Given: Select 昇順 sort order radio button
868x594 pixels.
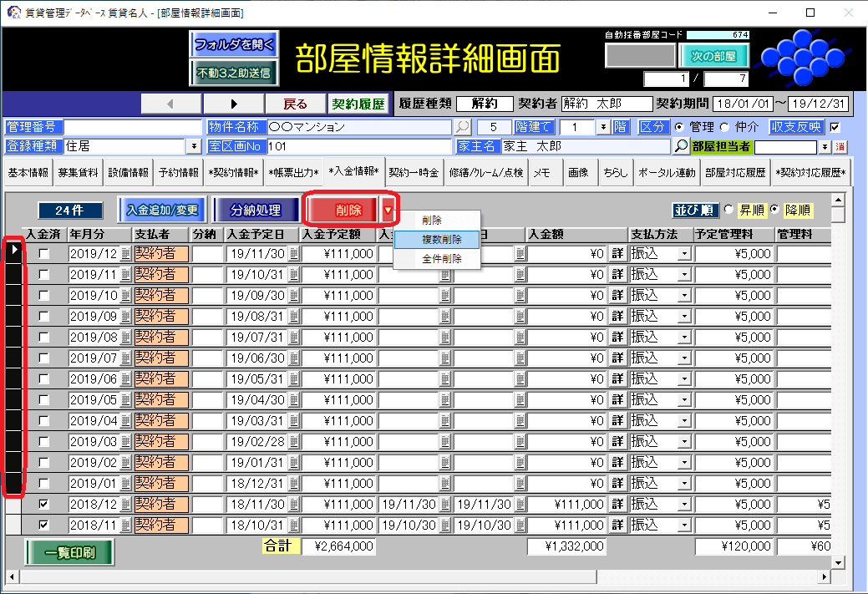Looking at the screenshot, I should point(728,210).
